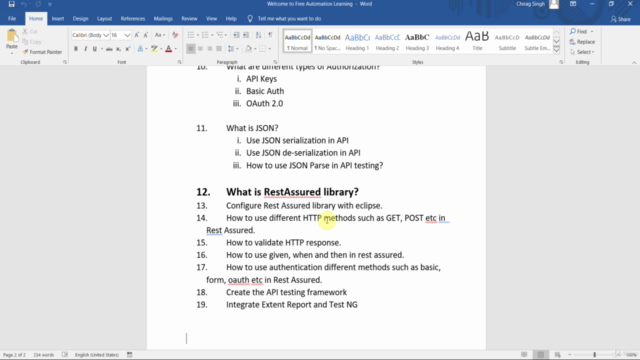Open the Select dropdown in Editing
The height and width of the screenshot is (360, 640).
click(x=582, y=52)
